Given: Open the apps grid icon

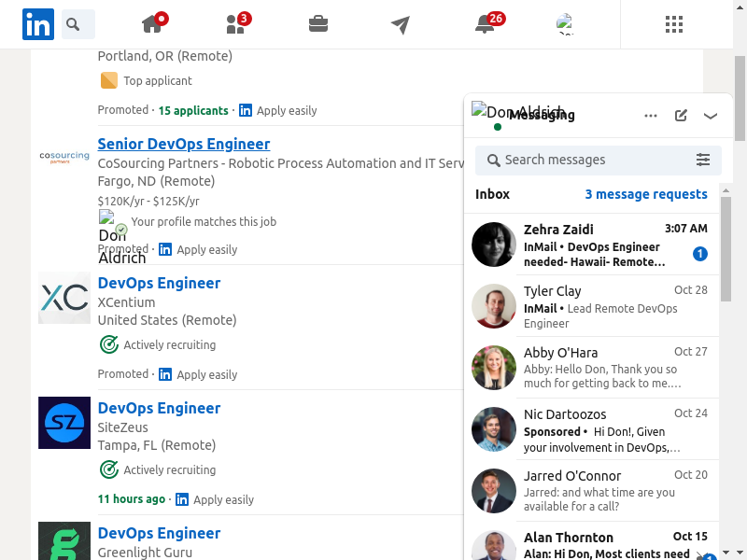Looking at the screenshot, I should [x=674, y=24].
